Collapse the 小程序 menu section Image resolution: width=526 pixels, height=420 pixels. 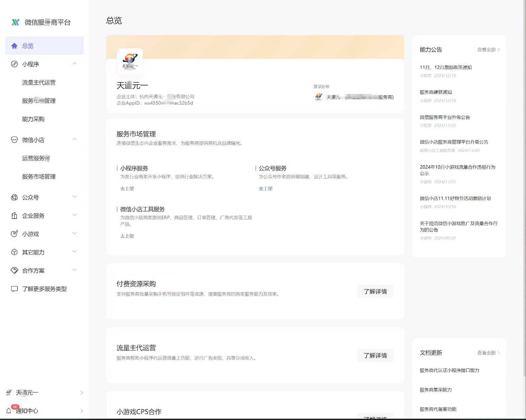point(74,64)
